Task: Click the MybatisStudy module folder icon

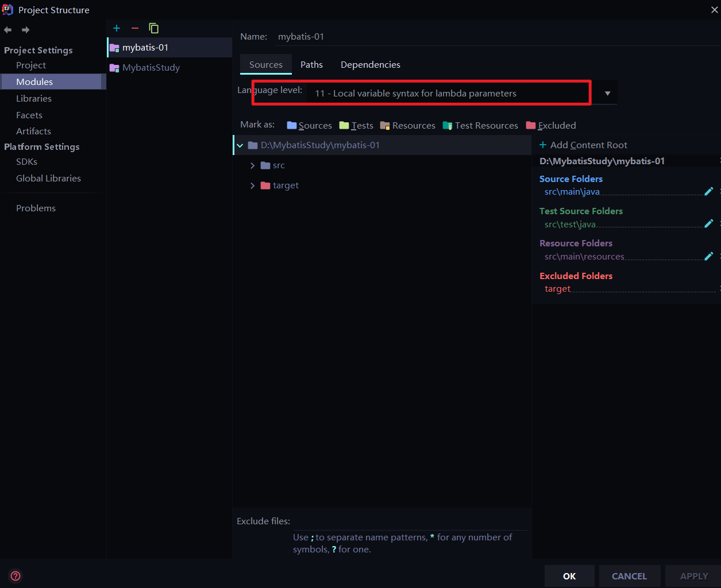Action: click(114, 68)
